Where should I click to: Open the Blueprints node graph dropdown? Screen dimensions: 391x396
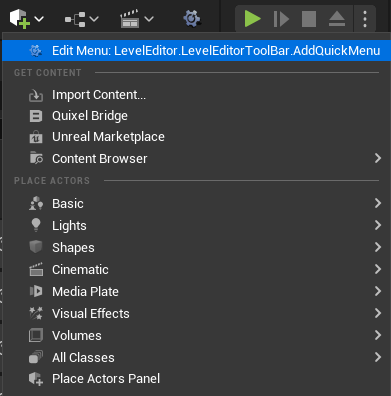point(82,19)
